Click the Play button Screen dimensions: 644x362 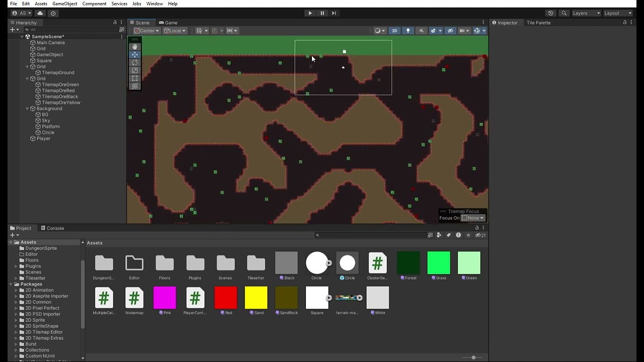pyautogui.click(x=310, y=13)
